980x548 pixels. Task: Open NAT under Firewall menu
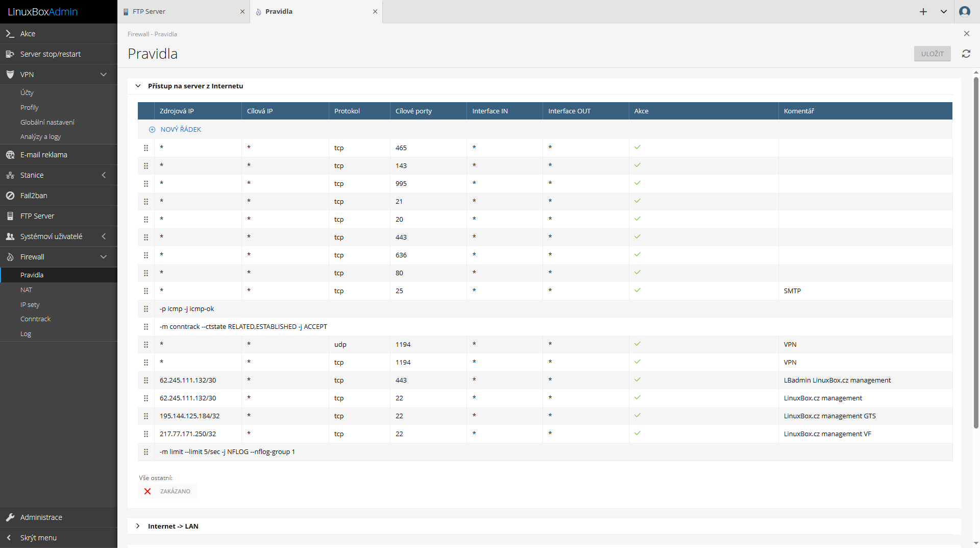click(26, 290)
